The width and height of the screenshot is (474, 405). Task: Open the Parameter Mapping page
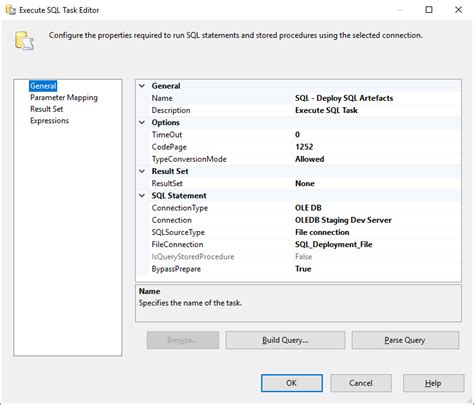point(64,98)
